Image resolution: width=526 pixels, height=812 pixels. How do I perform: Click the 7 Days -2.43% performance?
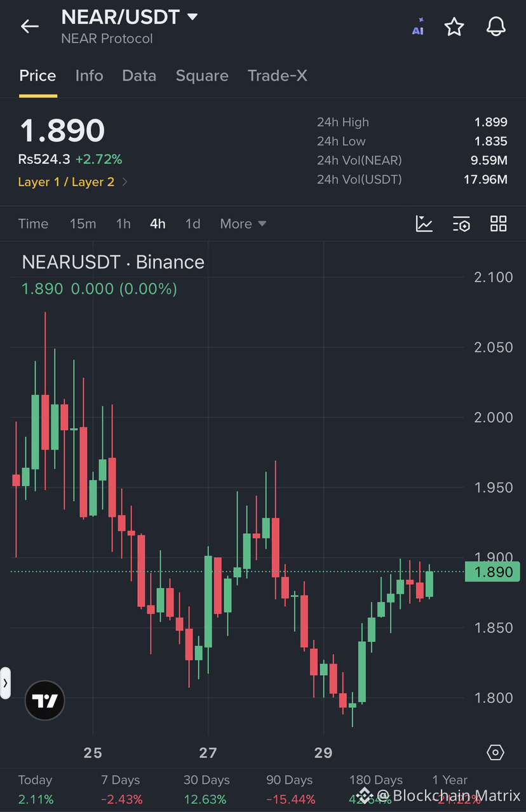click(121, 789)
